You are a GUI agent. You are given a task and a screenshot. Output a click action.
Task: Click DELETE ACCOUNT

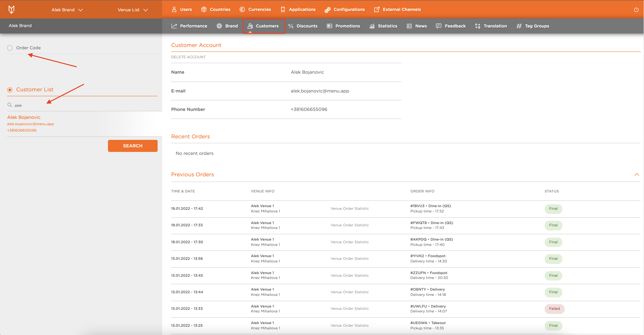[188, 57]
